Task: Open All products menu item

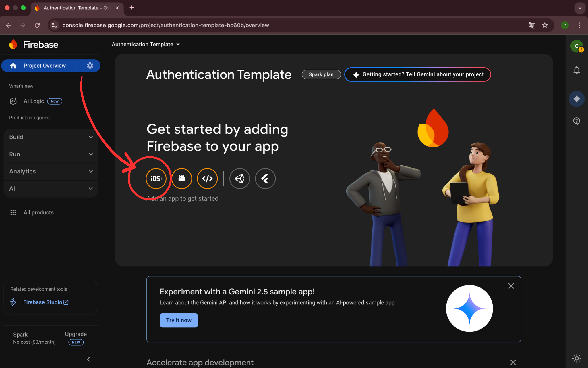Action: click(38, 212)
